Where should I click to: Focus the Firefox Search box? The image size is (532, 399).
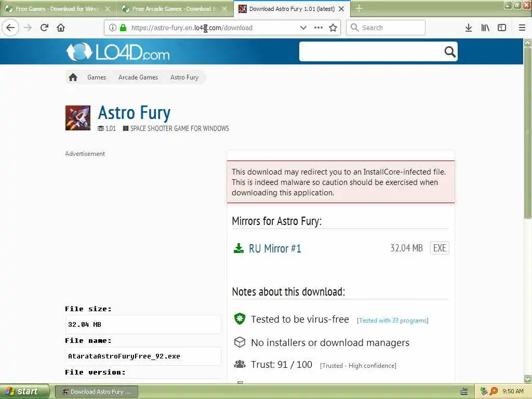click(385, 28)
